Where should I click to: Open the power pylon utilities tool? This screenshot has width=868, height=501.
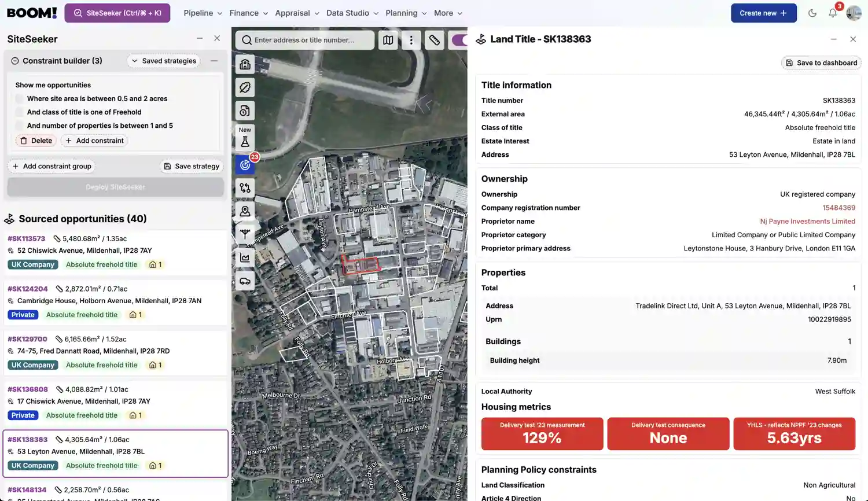[245, 234]
